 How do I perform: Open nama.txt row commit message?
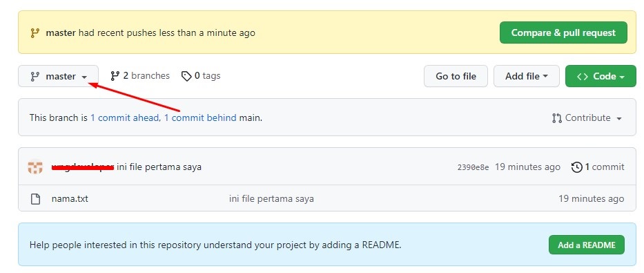point(271,199)
